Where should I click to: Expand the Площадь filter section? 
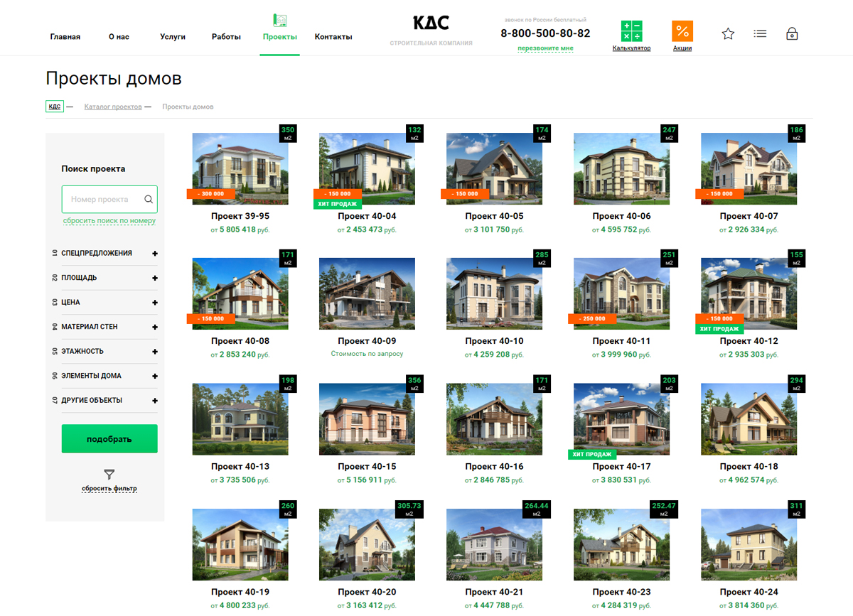click(154, 278)
